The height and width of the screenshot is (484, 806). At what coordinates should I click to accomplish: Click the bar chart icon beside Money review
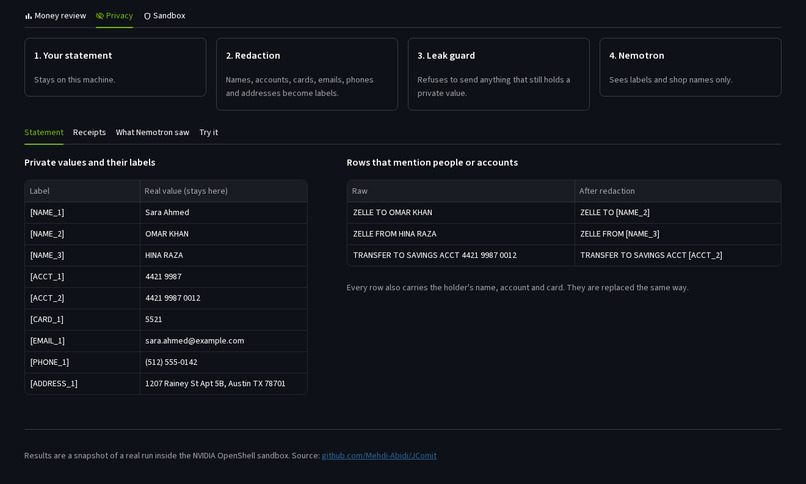[28, 16]
